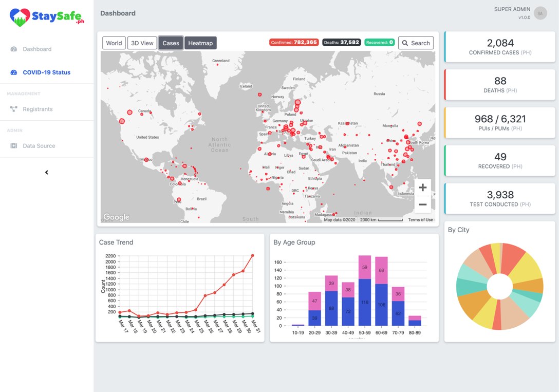This screenshot has height=392, width=559.
Task: Click the red Confirmed 782,365 badge
Action: pyautogui.click(x=294, y=43)
